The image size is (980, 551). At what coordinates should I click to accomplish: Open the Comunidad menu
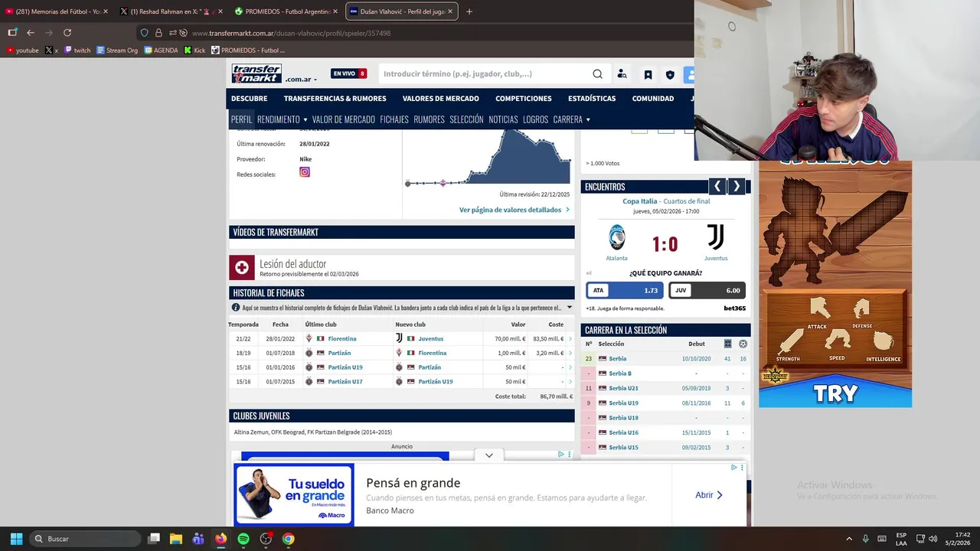tap(653, 99)
